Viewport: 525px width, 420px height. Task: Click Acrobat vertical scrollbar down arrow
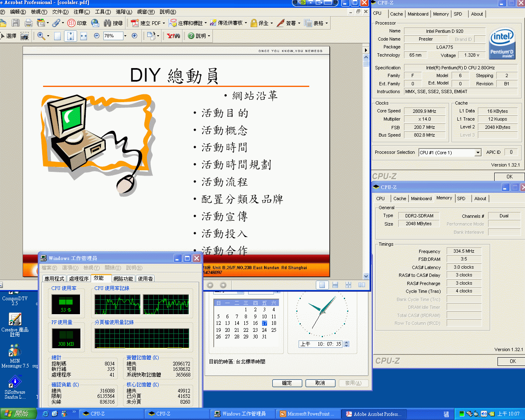coord(366,276)
